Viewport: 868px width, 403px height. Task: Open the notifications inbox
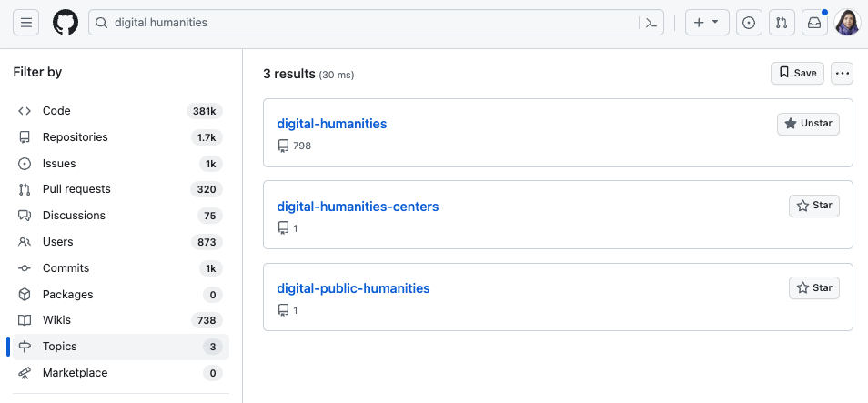click(814, 23)
